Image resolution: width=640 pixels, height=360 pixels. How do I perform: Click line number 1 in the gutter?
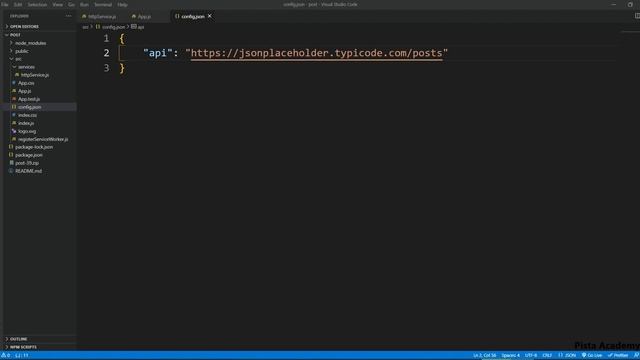coord(107,38)
